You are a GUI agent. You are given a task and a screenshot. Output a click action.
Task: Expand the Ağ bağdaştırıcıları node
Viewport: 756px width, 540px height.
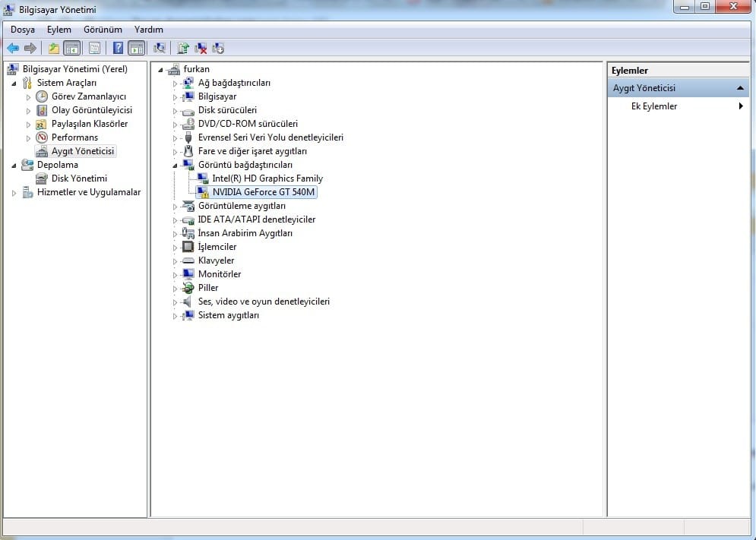175,84
